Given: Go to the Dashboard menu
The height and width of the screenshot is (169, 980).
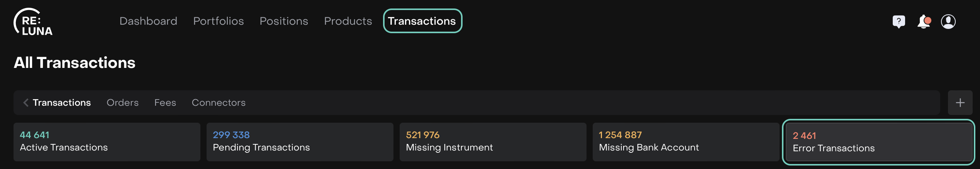Looking at the screenshot, I should [148, 21].
